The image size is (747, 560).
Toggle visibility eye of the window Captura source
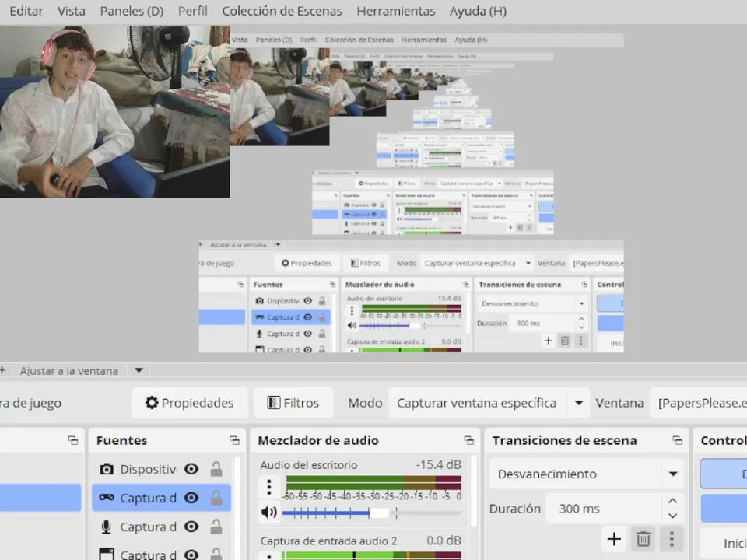191,555
